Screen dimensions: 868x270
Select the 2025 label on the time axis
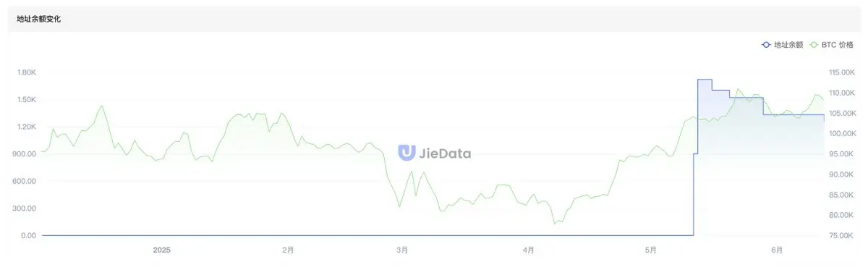point(161,250)
